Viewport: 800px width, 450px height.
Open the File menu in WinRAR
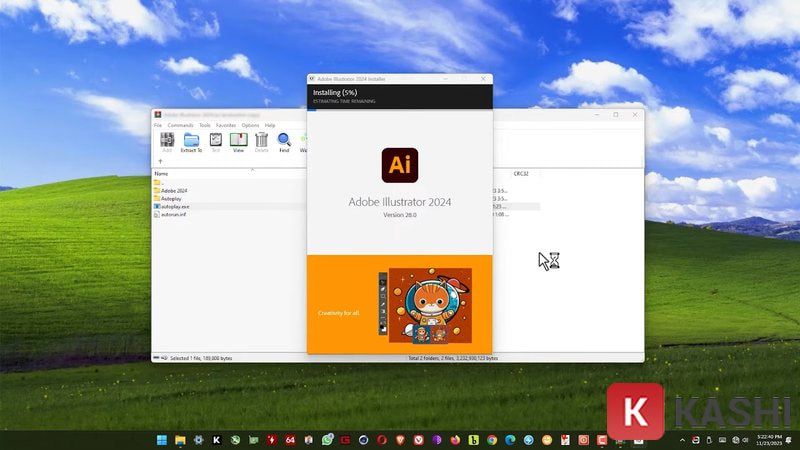158,125
